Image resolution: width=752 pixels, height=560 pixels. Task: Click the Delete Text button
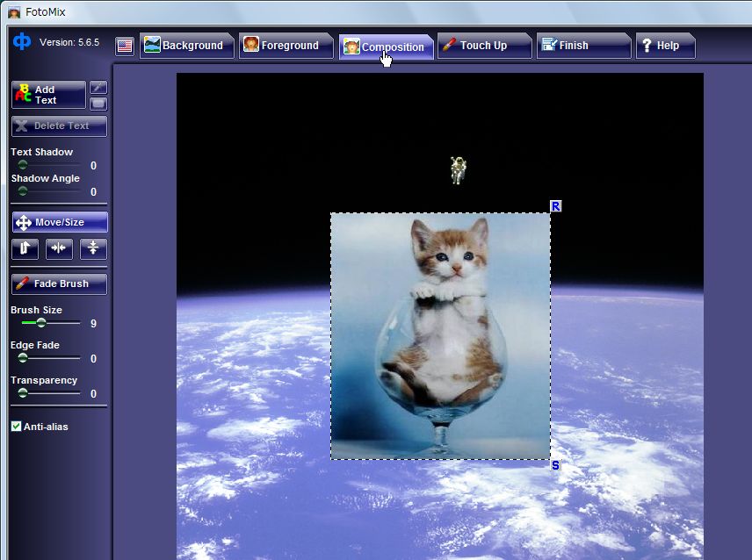pos(59,126)
